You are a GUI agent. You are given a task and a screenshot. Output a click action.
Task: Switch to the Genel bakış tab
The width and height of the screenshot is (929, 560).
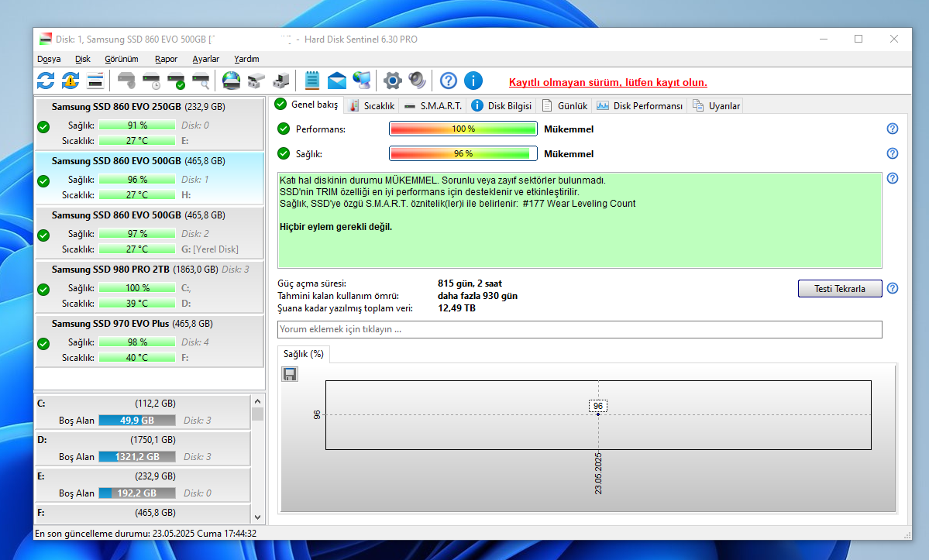[307, 105]
